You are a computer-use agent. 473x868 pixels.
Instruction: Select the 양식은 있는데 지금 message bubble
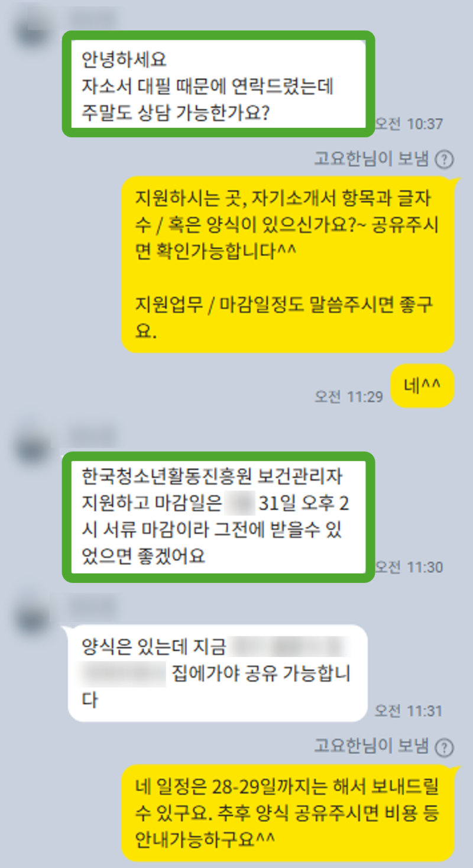(218, 673)
